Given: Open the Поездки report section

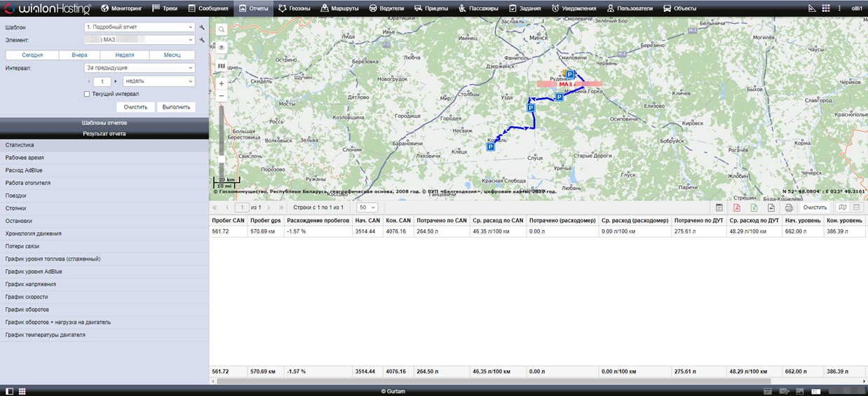Looking at the screenshot, I should [x=16, y=196].
